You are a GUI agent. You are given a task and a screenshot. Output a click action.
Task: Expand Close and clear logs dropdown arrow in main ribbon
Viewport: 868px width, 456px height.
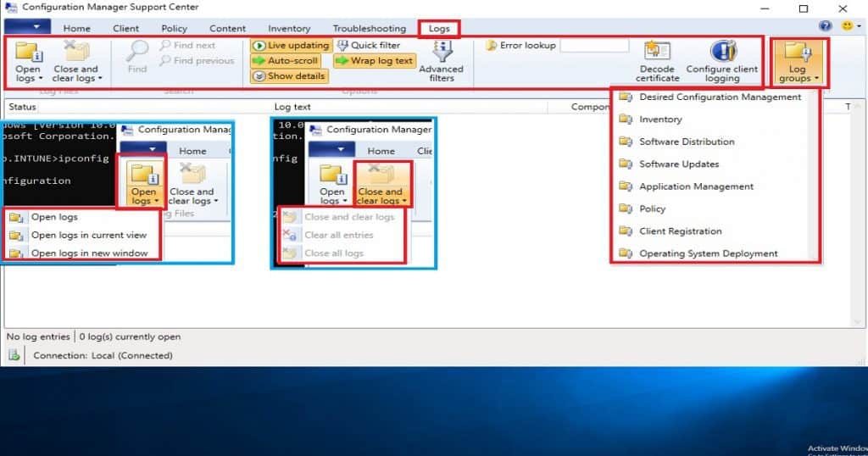pyautogui.click(x=100, y=79)
